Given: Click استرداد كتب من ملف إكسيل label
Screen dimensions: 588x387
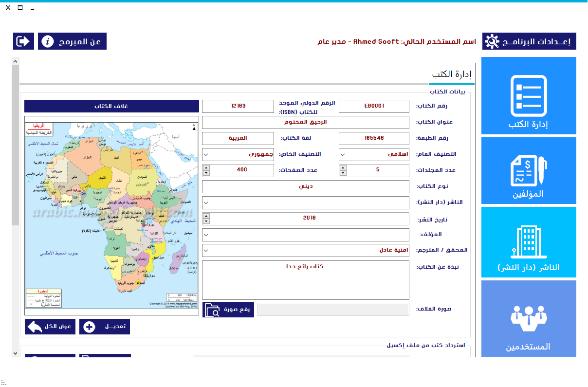Looking at the screenshot, I should click(426, 345).
